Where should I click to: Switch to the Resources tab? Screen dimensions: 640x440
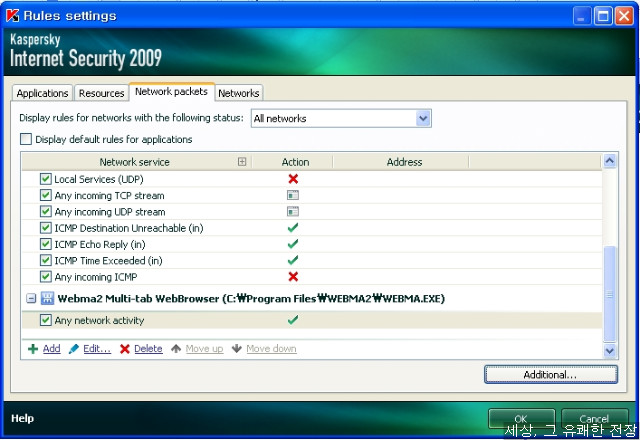tap(101, 93)
